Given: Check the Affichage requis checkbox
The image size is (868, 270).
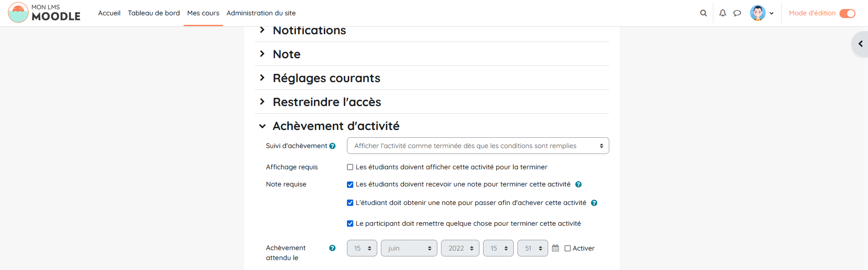Looking at the screenshot, I should tap(350, 167).
